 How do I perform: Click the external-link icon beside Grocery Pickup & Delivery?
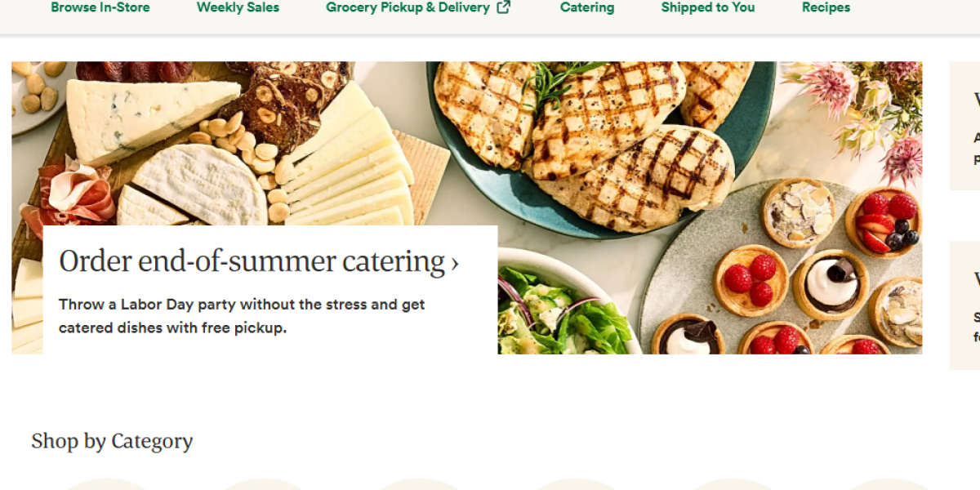[504, 8]
